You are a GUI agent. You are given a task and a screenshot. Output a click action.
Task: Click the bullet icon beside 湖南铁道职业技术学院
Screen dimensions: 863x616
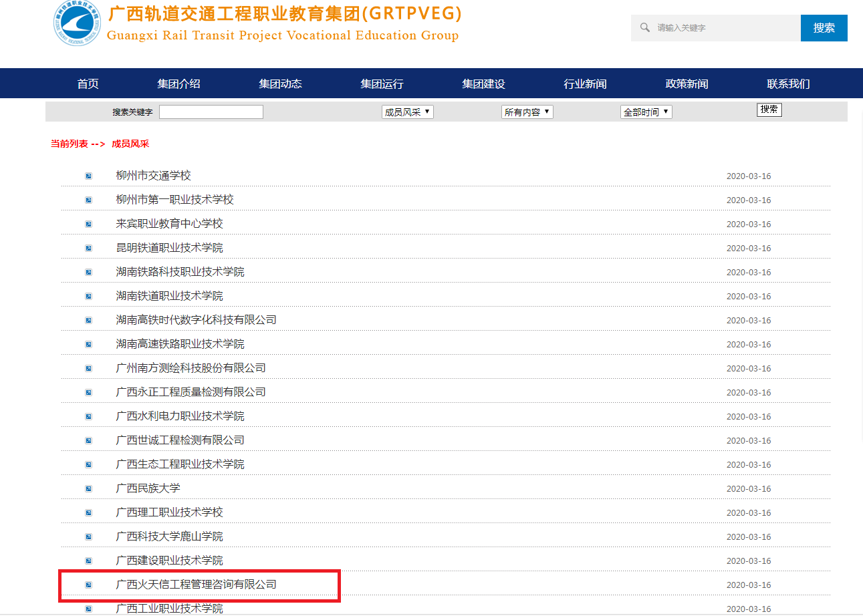(x=88, y=296)
